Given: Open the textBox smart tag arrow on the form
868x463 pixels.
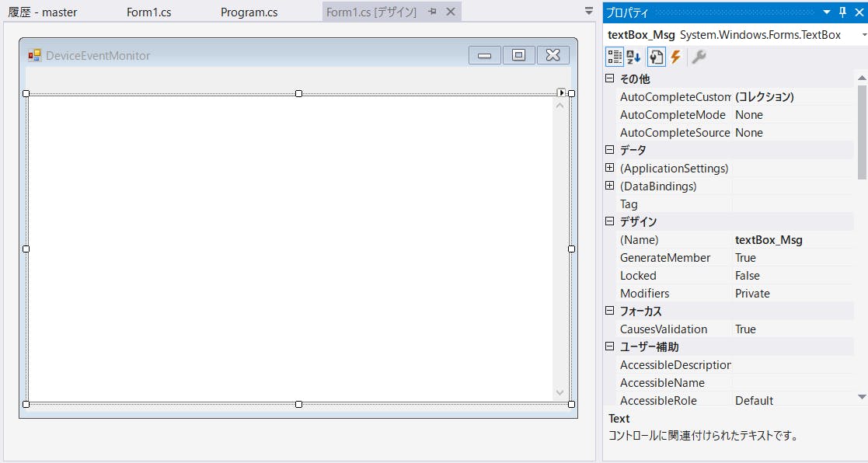Looking at the screenshot, I should click(563, 92).
